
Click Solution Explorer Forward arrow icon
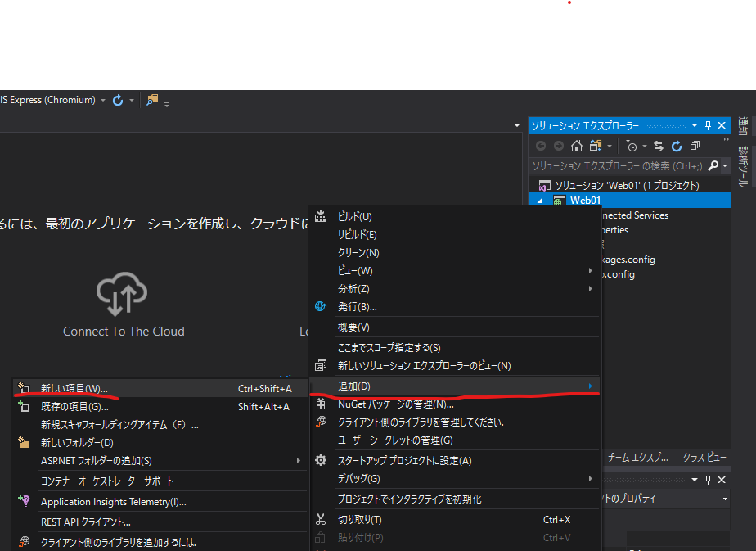[x=559, y=146]
